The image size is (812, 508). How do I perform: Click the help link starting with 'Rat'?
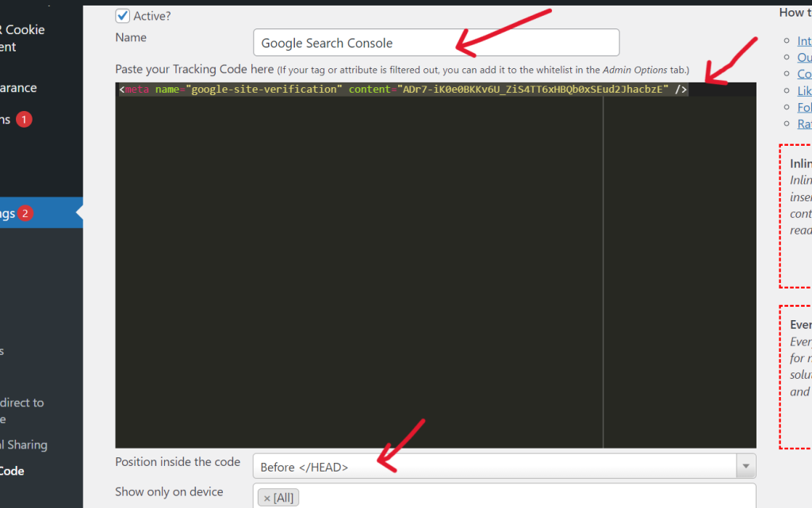(x=804, y=124)
